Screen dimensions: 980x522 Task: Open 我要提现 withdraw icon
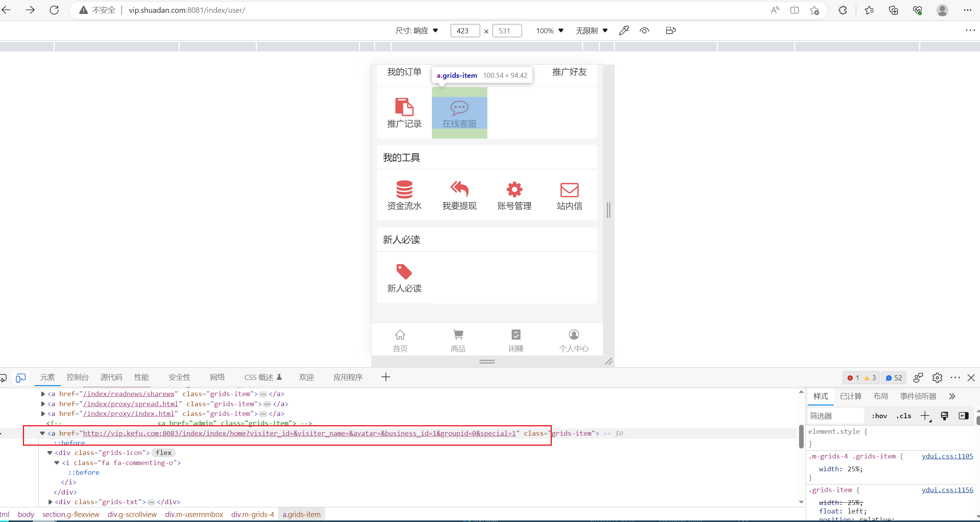459,189
